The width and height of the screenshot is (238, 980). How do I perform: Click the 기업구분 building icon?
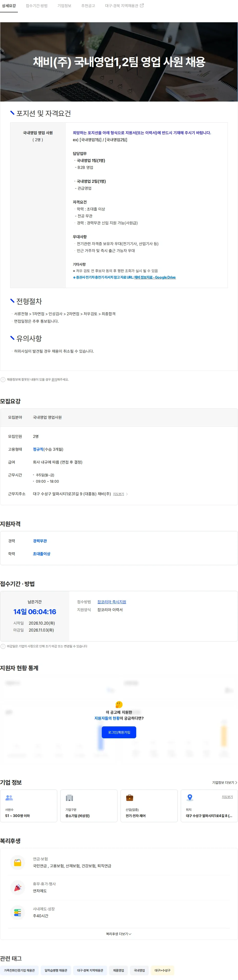click(x=69, y=798)
